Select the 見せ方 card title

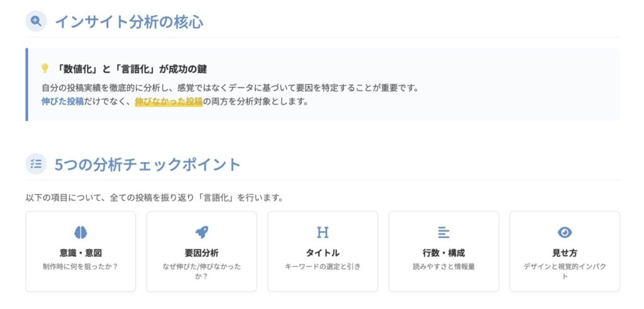click(x=565, y=253)
